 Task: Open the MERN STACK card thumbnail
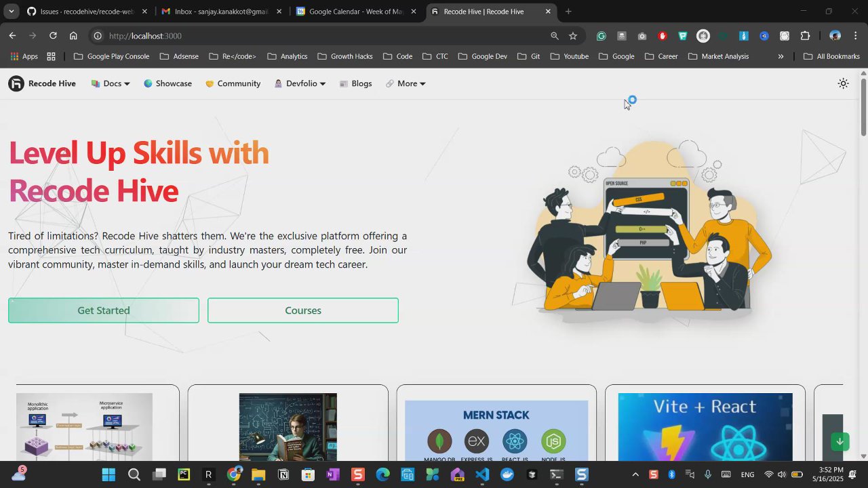point(496,430)
